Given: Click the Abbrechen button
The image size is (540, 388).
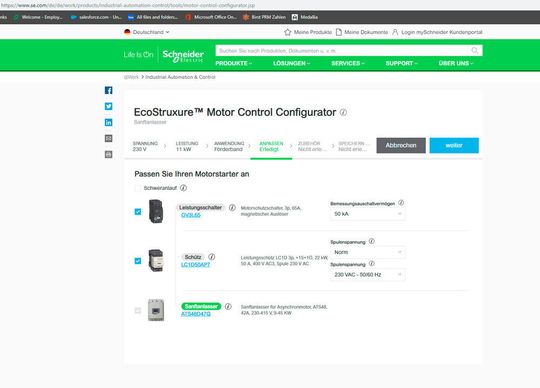Looking at the screenshot, I should point(401,145).
